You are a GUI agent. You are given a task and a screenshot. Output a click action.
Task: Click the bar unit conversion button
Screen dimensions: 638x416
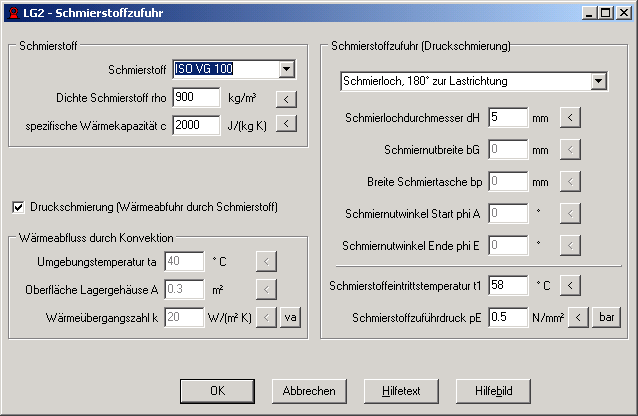pyautogui.click(x=606, y=317)
